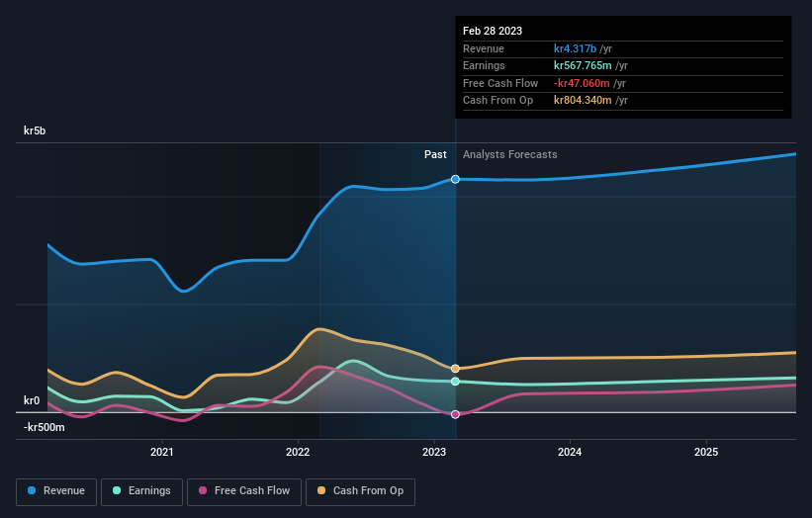Select the blue Revenue data point marker
The width and height of the screenshot is (812, 518).
tap(455, 179)
